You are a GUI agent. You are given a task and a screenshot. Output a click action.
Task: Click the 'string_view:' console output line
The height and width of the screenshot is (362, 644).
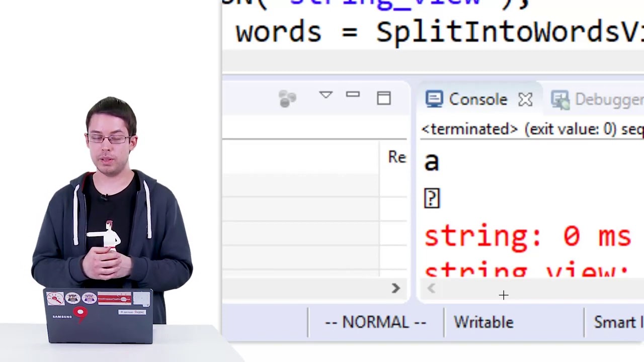[x=526, y=270]
